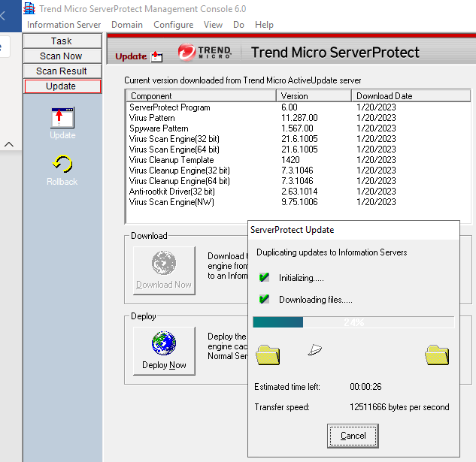Image resolution: width=476 pixels, height=462 pixels.
Task: Select the Scan Now sidebar button
Action: [x=62, y=56]
